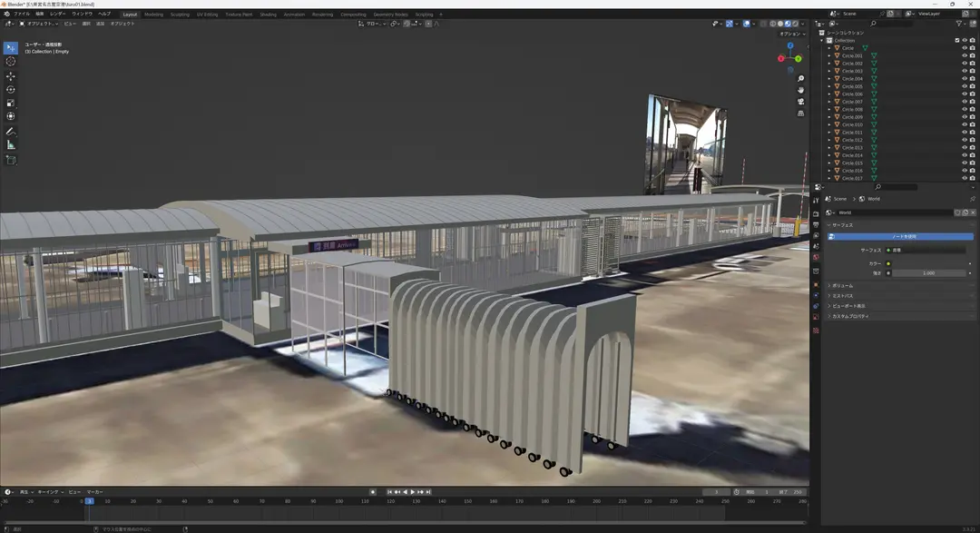Image resolution: width=980 pixels, height=533 pixels.
Task: Select the Move tool
Action: click(11, 76)
